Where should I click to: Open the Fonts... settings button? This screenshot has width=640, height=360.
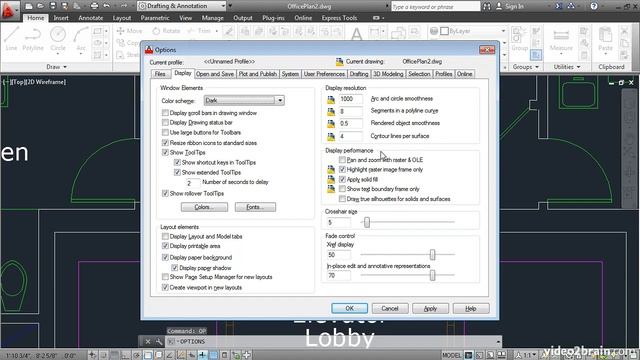pyautogui.click(x=255, y=207)
